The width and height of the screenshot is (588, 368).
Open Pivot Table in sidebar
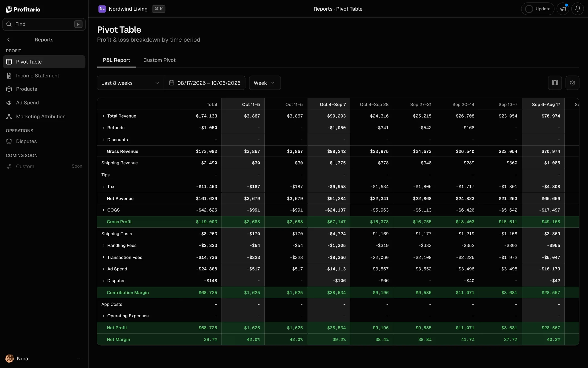[x=44, y=62]
